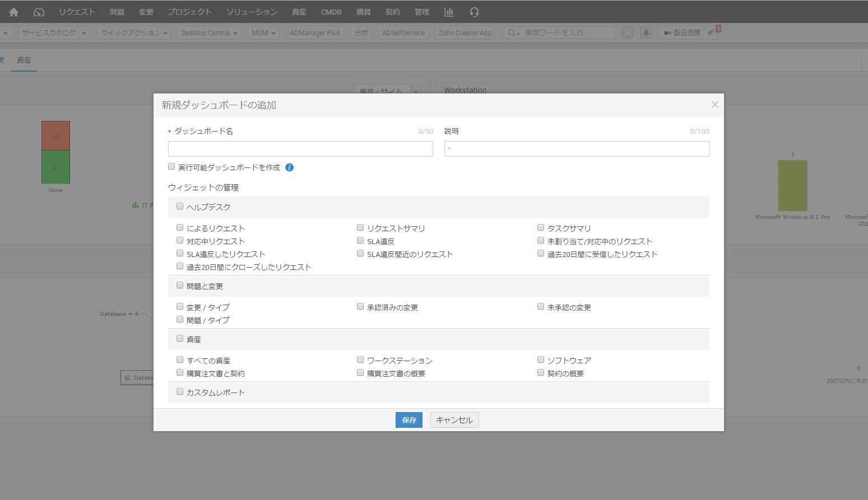Check SLA違反したリクエスト checkbox
Image resolution: width=868 pixels, height=500 pixels.
coord(180,254)
